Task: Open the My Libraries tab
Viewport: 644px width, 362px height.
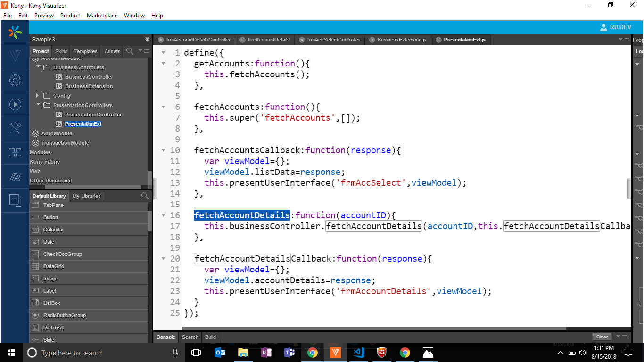Action: point(86,196)
